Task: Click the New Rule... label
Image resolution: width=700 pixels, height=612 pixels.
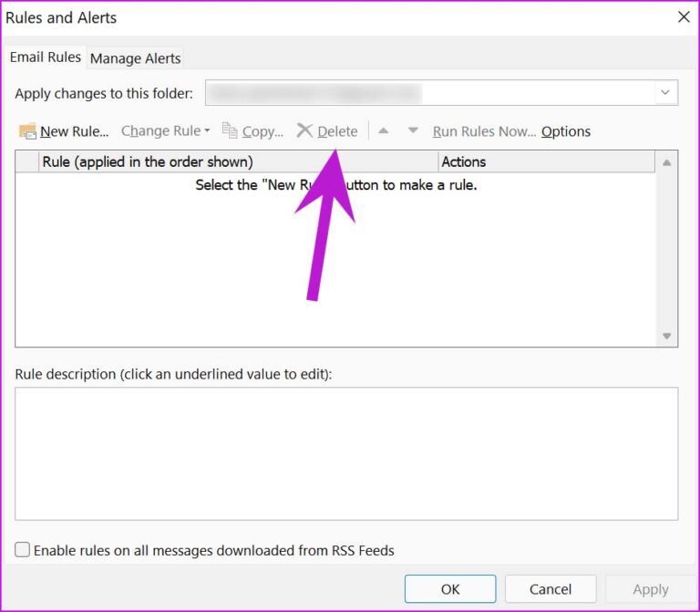Action: click(x=74, y=131)
